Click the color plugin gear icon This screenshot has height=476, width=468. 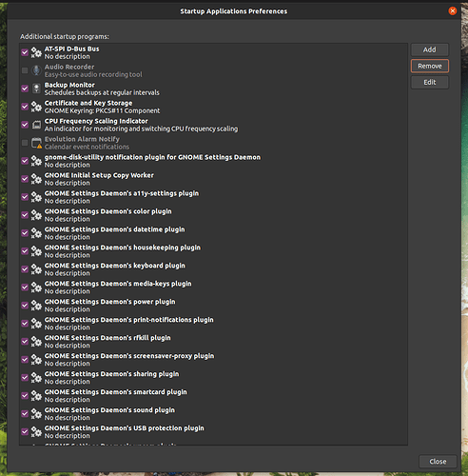point(36,215)
